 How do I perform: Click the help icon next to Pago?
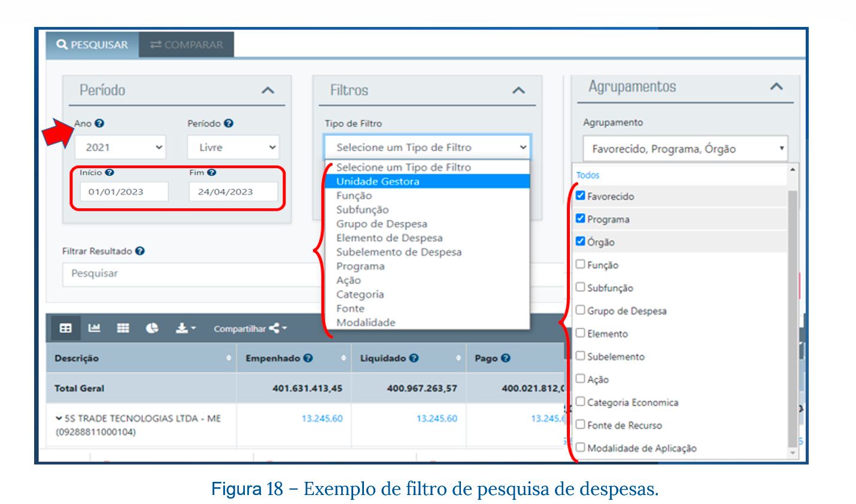506,358
